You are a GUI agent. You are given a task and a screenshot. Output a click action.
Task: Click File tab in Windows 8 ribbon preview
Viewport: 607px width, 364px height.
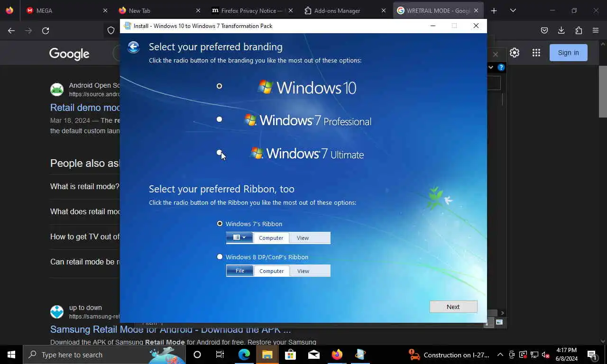[x=240, y=271]
